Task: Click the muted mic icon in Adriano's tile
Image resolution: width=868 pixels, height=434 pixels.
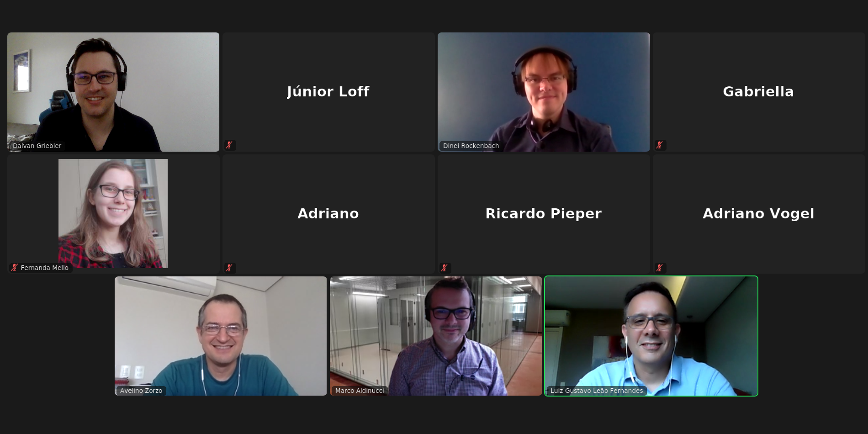Action: tap(229, 268)
